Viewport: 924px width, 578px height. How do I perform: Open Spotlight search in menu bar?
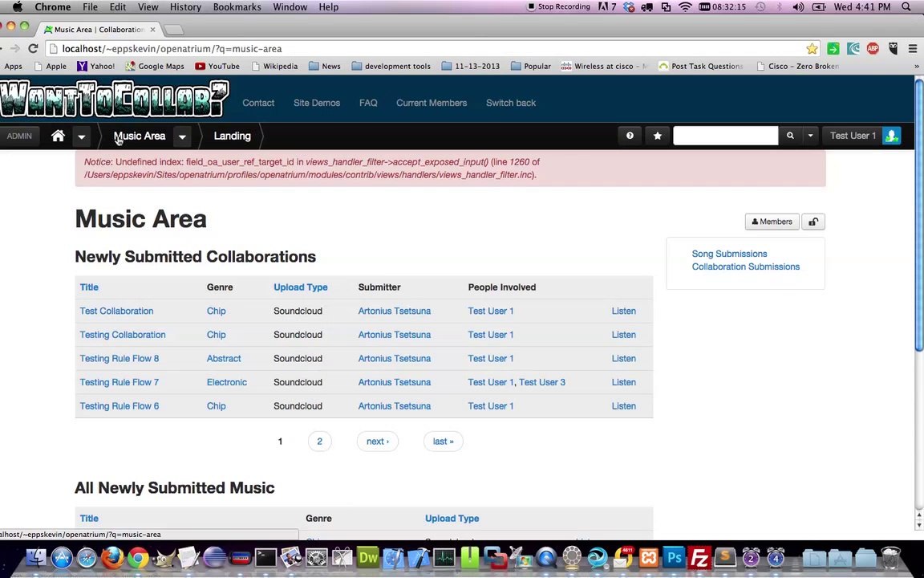pyautogui.click(x=906, y=7)
